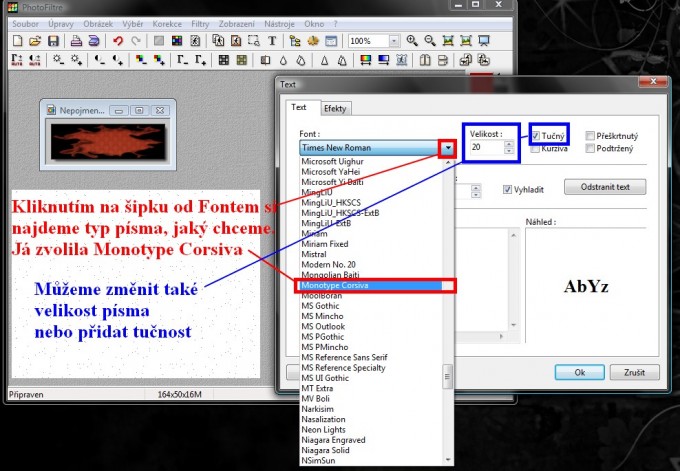Enable the Kurzíva italic checkbox
This screenshot has width=680, height=471.
click(536, 149)
